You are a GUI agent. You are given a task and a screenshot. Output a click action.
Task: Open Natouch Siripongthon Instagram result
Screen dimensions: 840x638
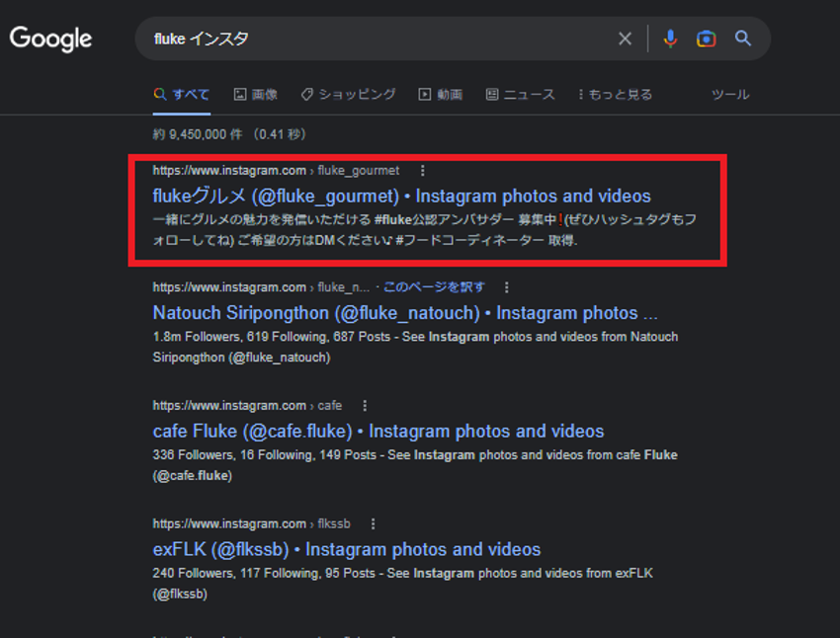point(404,313)
